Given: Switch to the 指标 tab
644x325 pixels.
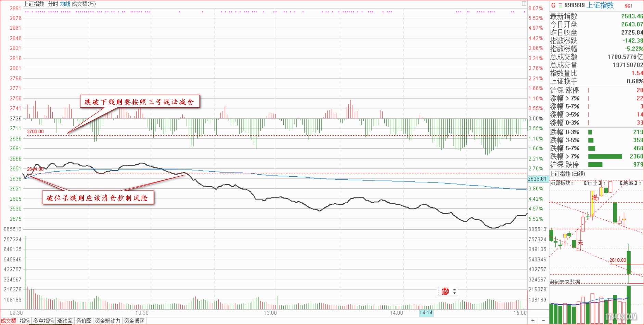Looking at the screenshot, I should click(x=25, y=321).
